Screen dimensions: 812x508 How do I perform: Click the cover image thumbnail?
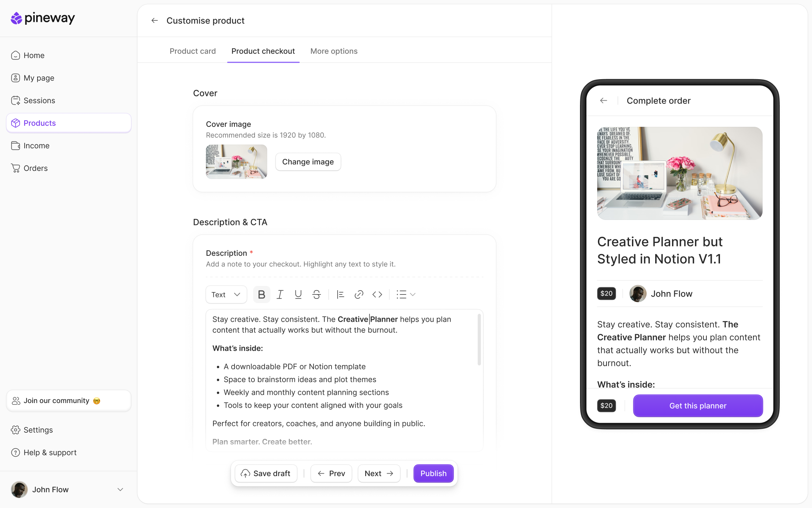point(236,162)
